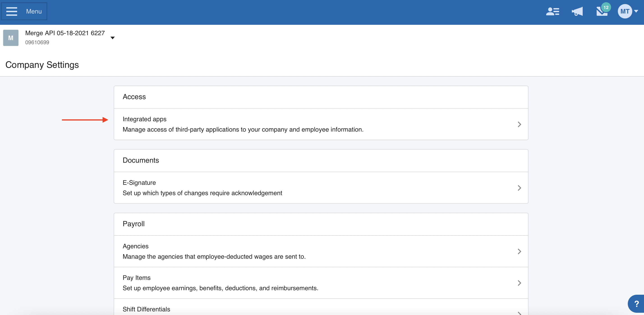The width and height of the screenshot is (644, 315).
Task: Click the employee directory icon
Action: point(552,11)
